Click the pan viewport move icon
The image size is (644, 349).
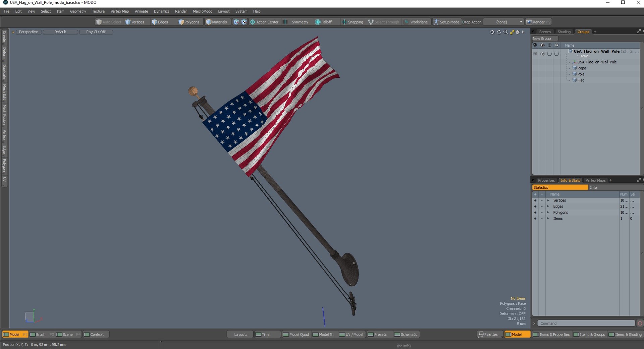pos(492,32)
